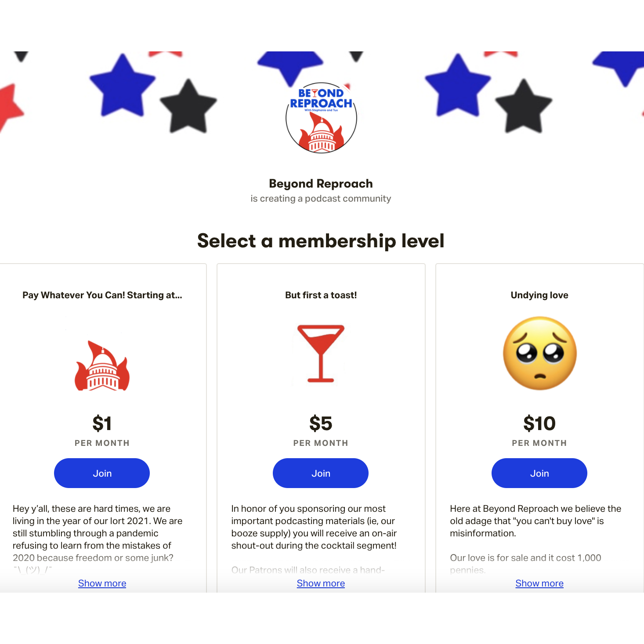Click the $5 price label
This screenshot has height=644, width=644.
point(321,423)
